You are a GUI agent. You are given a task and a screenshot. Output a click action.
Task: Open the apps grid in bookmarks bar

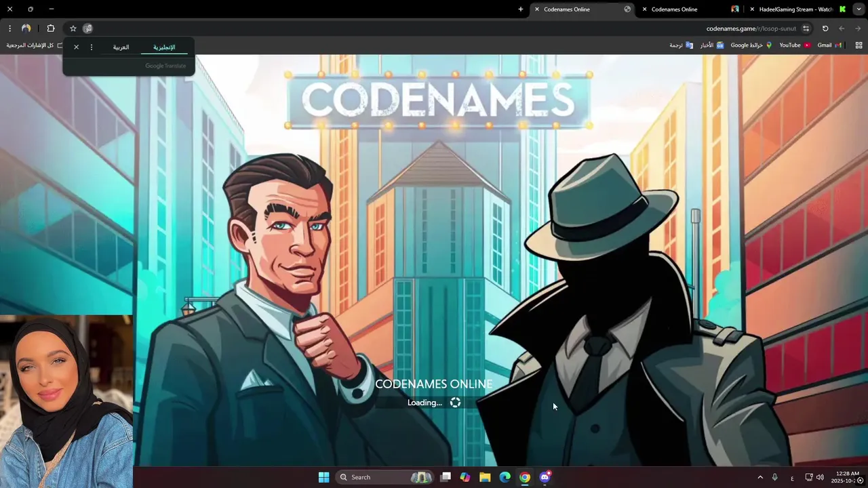(859, 45)
